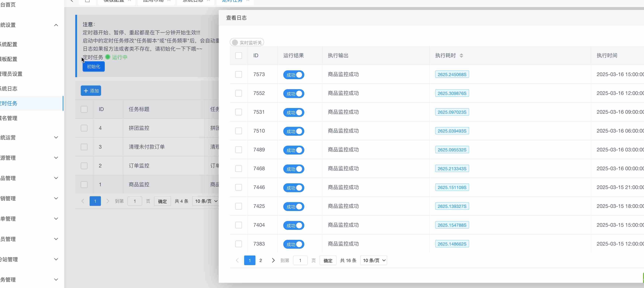Open the log 10 条/页 page-size dropdown

pyautogui.click(x=373, y=260)
